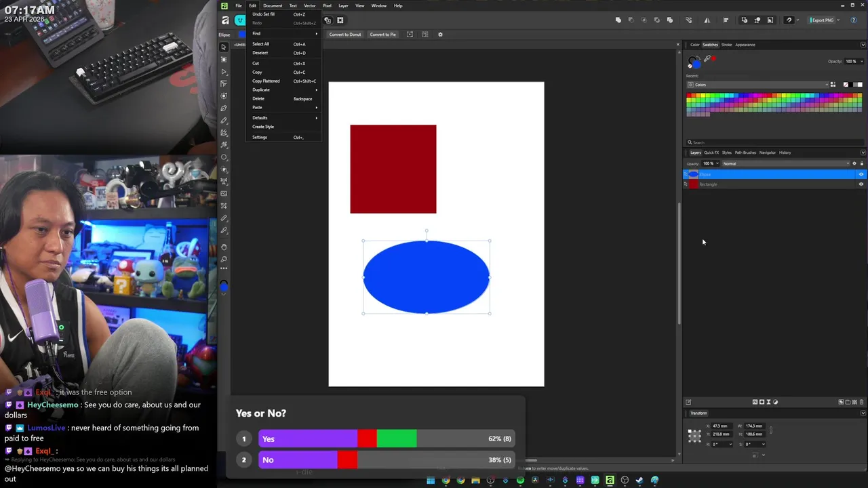Choose Create Style in Edit menu

click(283, 127)
